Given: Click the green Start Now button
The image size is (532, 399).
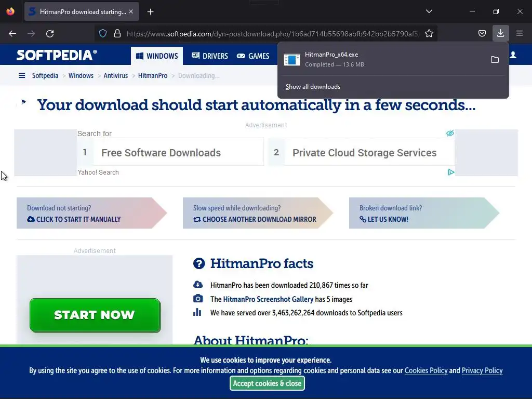Looking at the screenshot, I should pyautogui.click(x=95, y=315).
